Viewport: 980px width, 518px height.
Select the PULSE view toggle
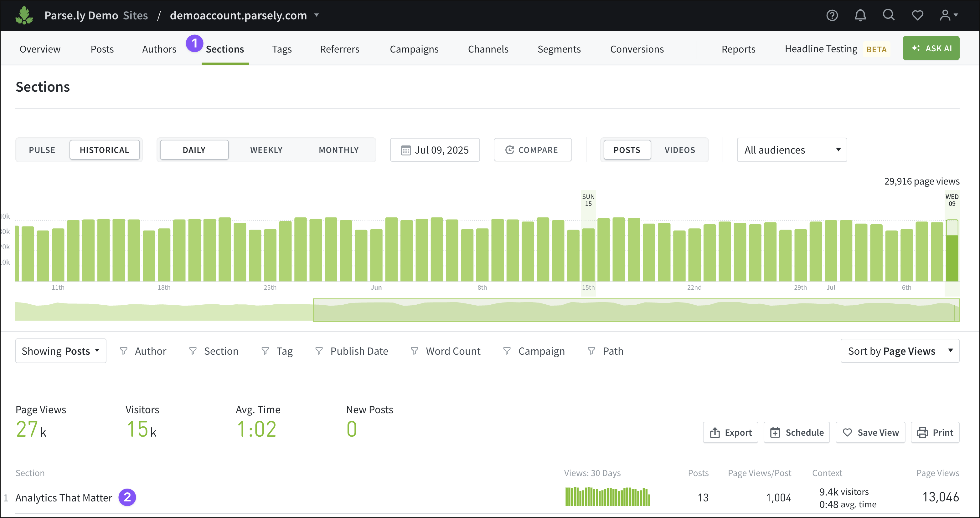tap(42, 150)
